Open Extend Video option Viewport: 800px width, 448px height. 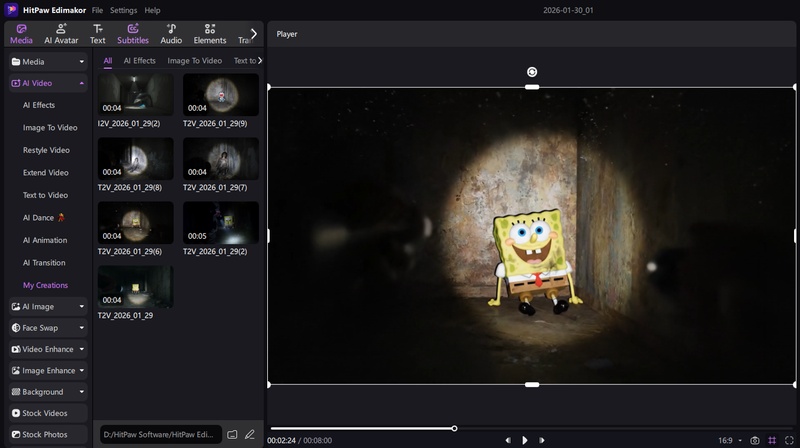coord(45,172)
